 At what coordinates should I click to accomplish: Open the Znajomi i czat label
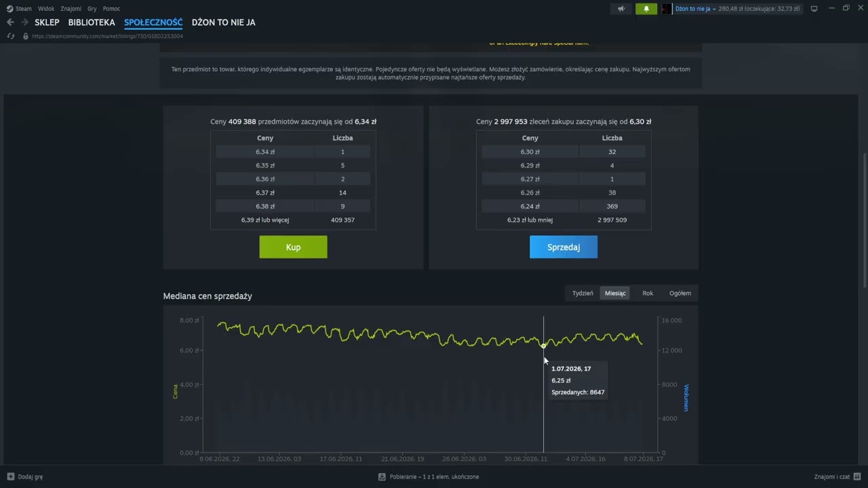tap(832, 476)
